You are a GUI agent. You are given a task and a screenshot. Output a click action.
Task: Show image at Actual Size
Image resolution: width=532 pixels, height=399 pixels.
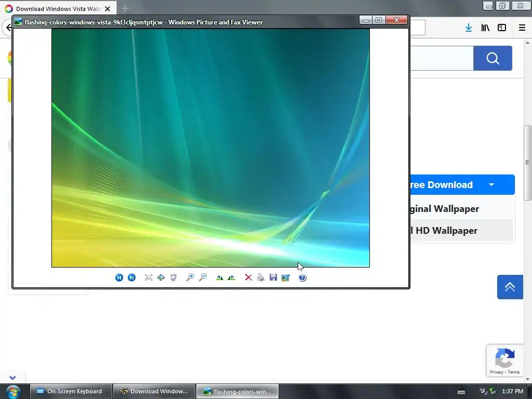(161, 277)
